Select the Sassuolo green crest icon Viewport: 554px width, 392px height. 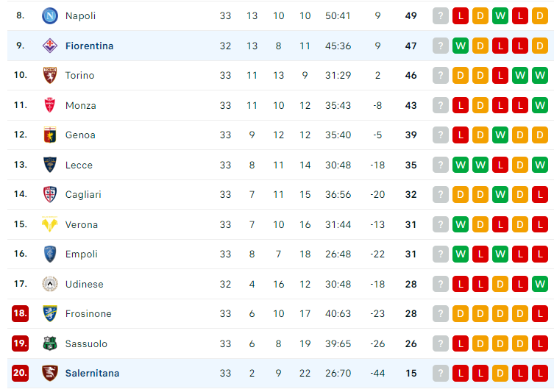(x=50, y=343)
